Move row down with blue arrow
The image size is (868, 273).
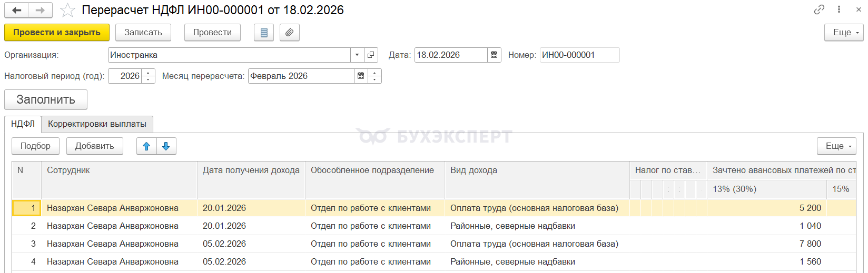(x=166, y=146)
